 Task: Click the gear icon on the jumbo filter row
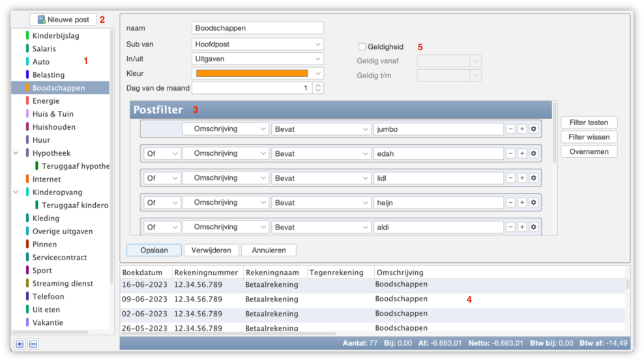[533, 129]
